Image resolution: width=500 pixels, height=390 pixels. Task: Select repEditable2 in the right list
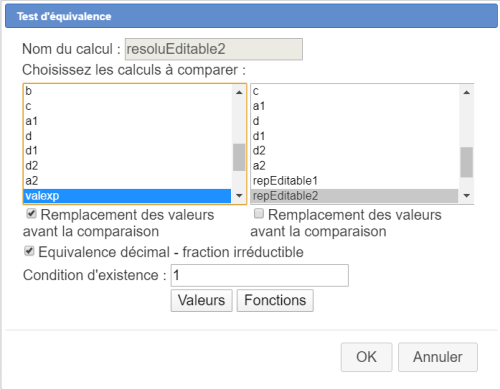coord(355,196)
